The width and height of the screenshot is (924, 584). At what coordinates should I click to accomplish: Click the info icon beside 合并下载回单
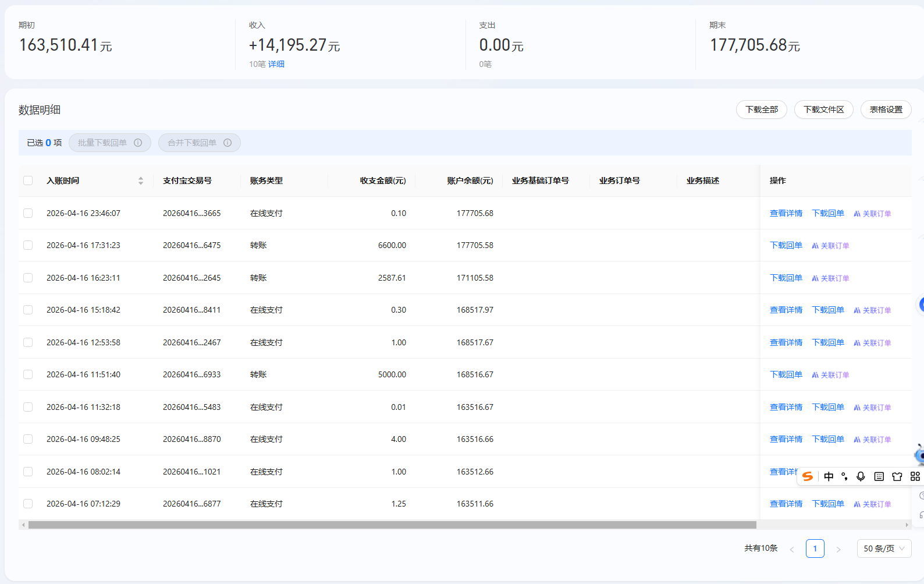pos(228,143)
